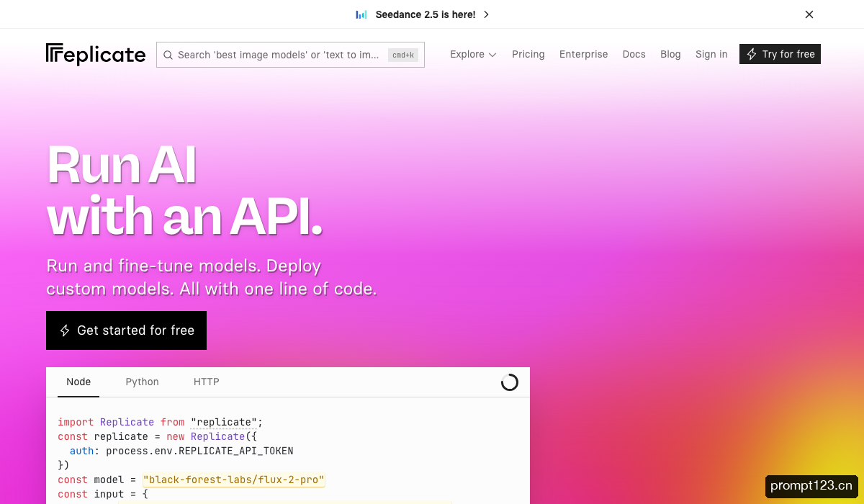Screen dimensions: 864x504
Task: Click the REPLICATE_API_TOKEN code text
Action: [x=236, y=451]
